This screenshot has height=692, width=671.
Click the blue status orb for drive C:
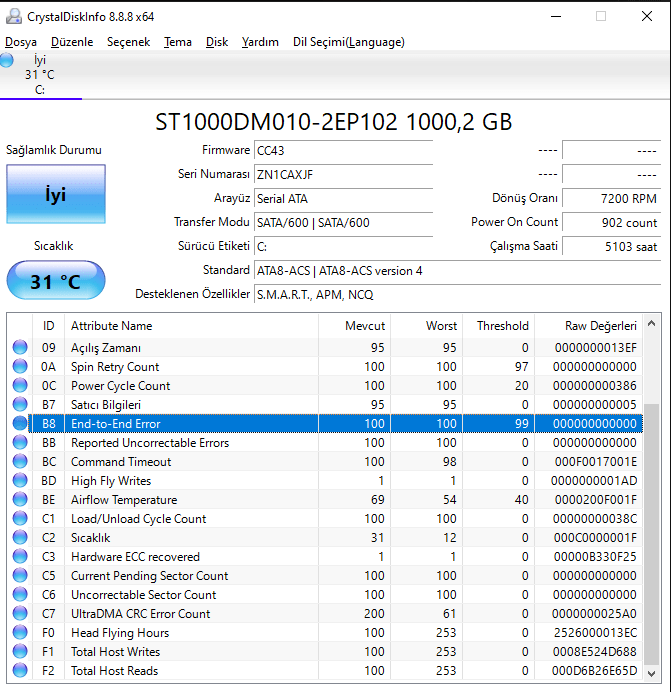click(6, 60)
